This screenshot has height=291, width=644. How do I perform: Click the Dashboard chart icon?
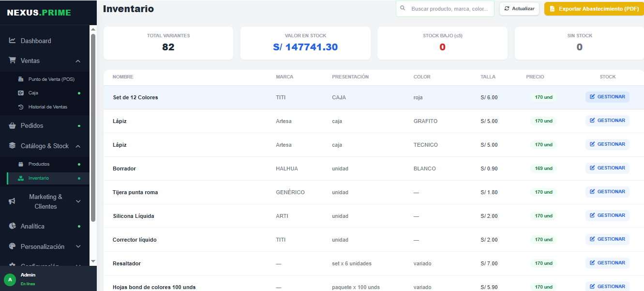pos(12,41)
